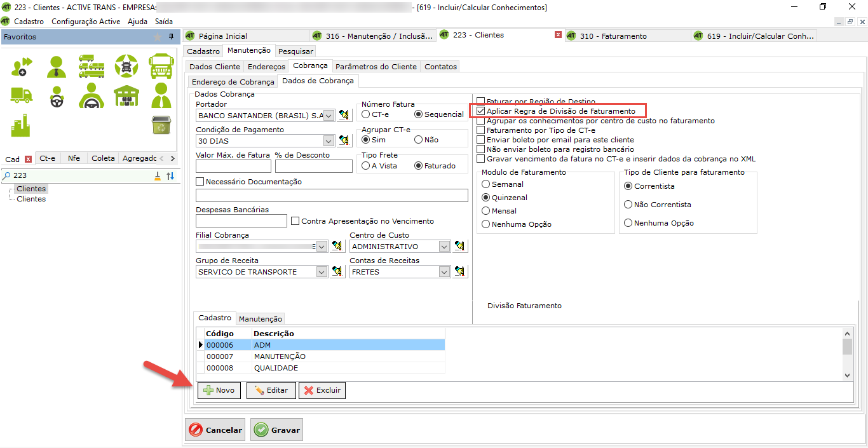The height and width of the screenshot is (448, 868).
Task: Pin the Favoritos panel
Action: [x=171, y=37]
